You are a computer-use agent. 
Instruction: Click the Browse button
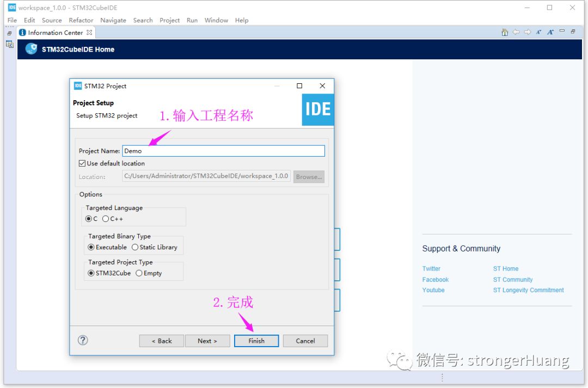point(309,176)
